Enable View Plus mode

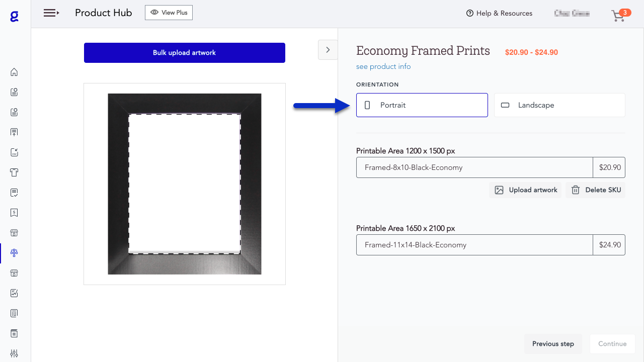[169, 13]
